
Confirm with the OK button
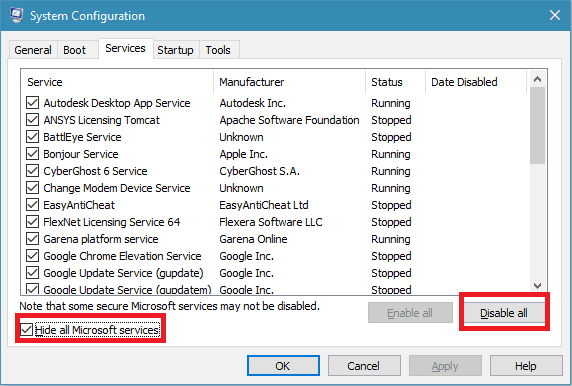pos(283,366)
